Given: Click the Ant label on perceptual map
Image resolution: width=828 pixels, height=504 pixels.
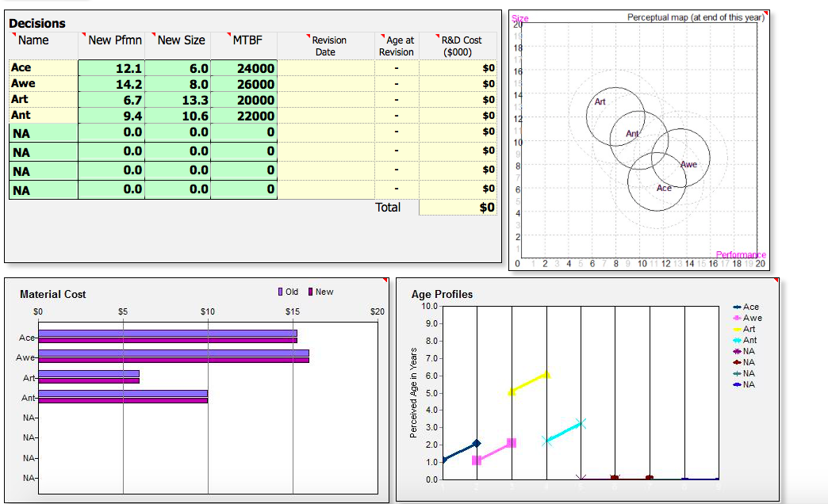Looking at the screenshot, I should pos(632,133).
